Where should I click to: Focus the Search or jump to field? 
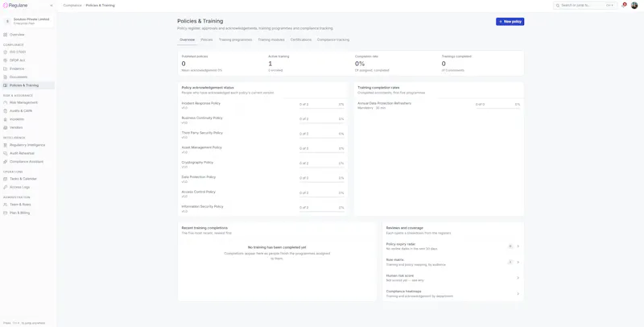click(585, 6)
